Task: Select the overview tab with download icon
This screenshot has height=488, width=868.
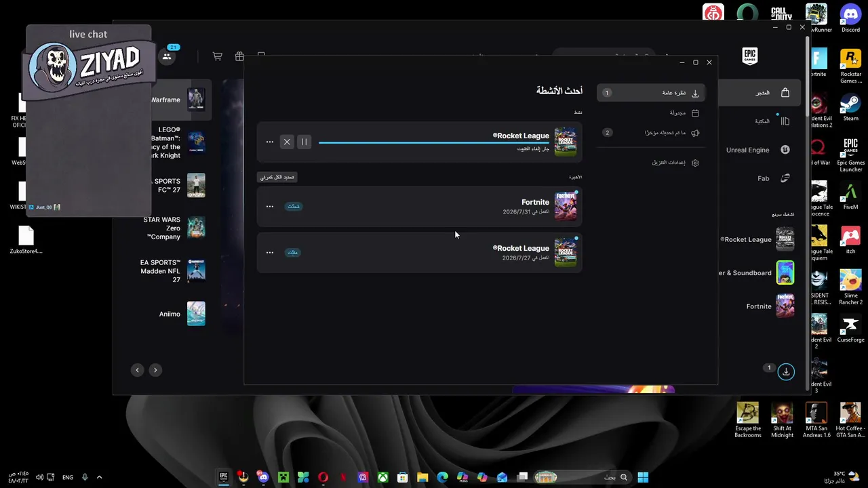Action: tap(651, 93)
